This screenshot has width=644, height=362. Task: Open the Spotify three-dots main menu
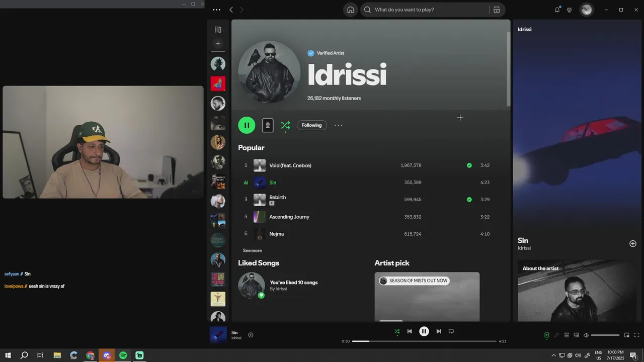(216, 10)
